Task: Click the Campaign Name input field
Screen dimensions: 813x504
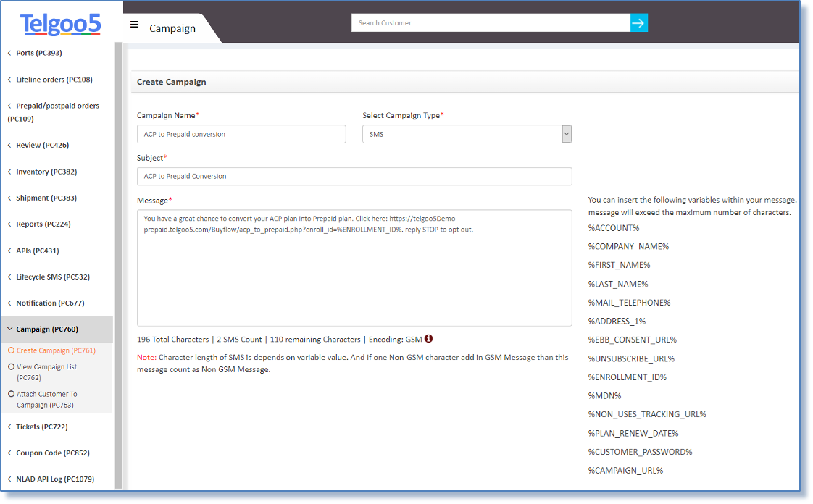Action: coord(241,134)
